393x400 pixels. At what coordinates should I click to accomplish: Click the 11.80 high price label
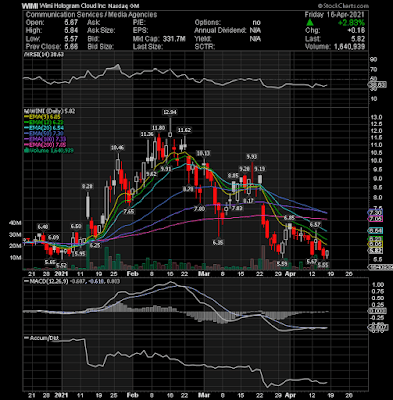pyautogui.click(x=158, y=128)
